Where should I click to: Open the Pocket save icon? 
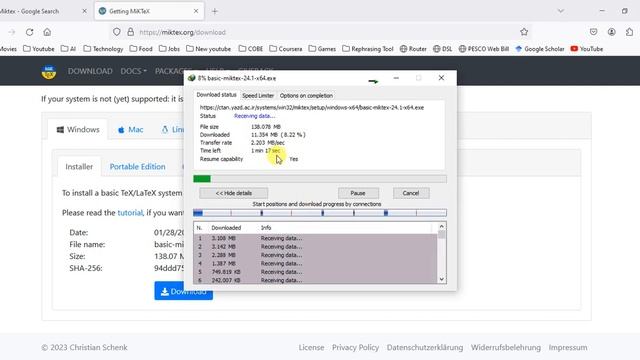tap(593, 32)
